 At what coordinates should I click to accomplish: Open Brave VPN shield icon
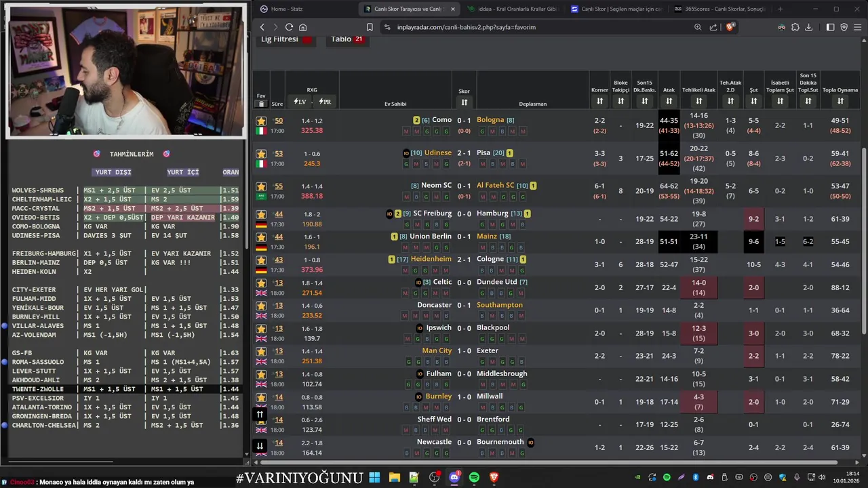pos(844,27)
